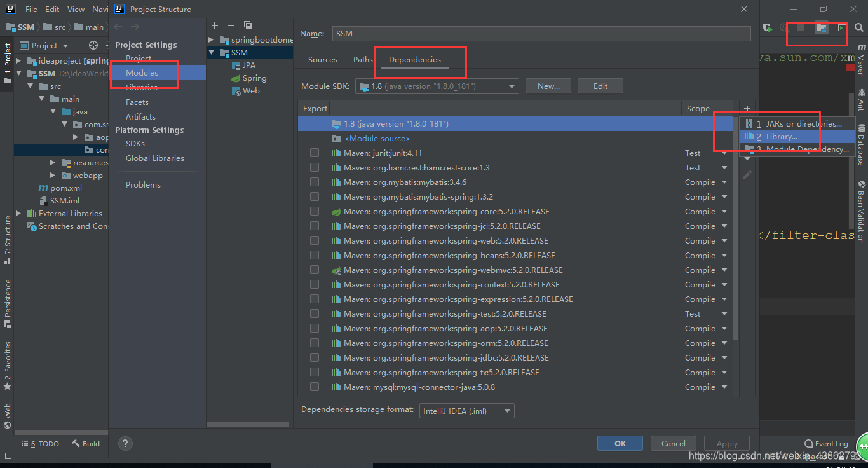Enable export for Maven: junit:junit:4.11
The image size is (868, 468).
(x=315, y=153)
